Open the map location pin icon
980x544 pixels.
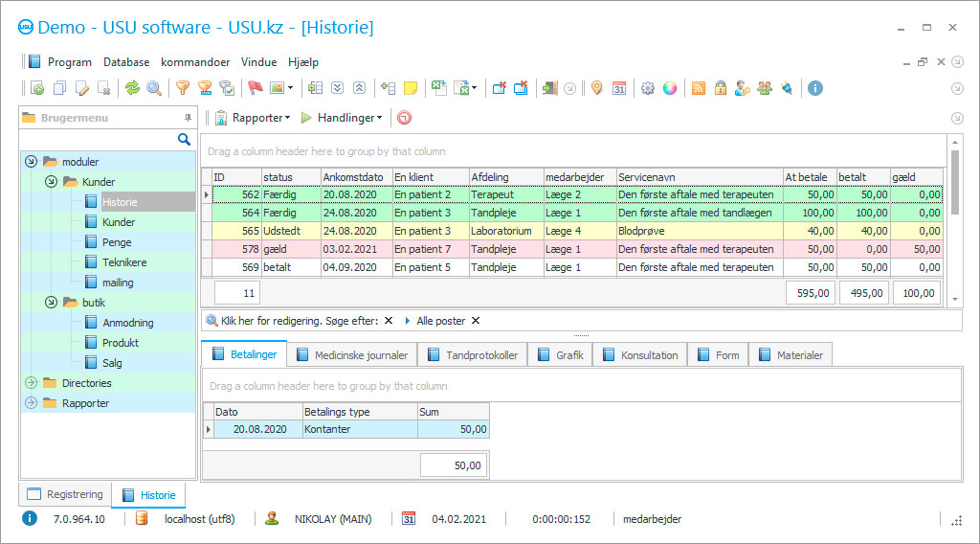[x=596, y=88]
